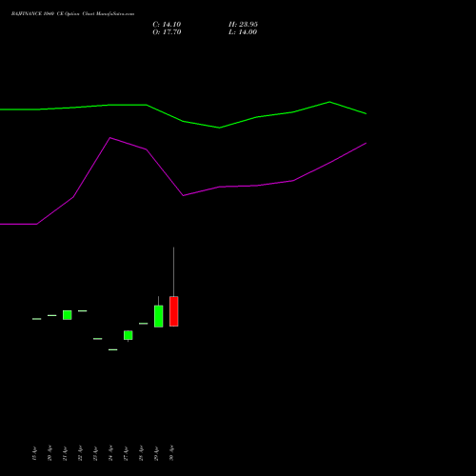Image resolution: width=476 pixels, height=476 pixels.
Task: Click the 22 Apr date label
Action: [80, 453]
